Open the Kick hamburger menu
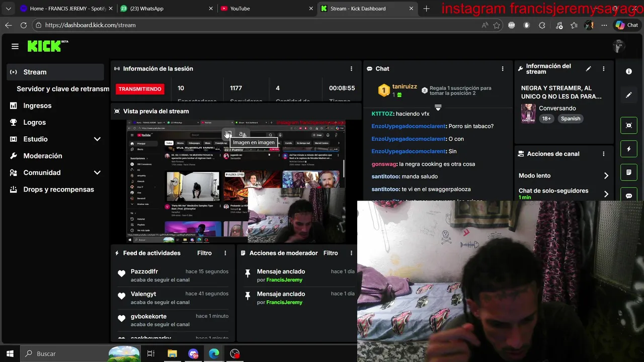This screenshot has height=362, width=644. (x=15, y=46)
